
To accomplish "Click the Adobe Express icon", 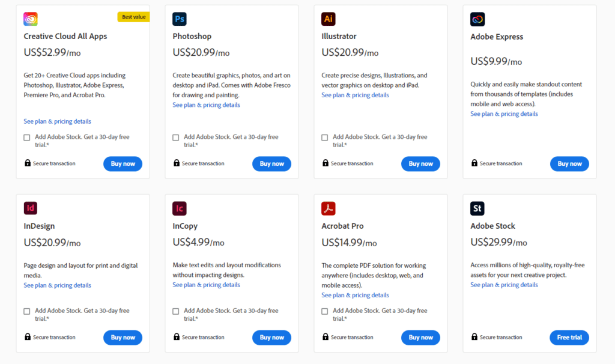I will [477, 19].
